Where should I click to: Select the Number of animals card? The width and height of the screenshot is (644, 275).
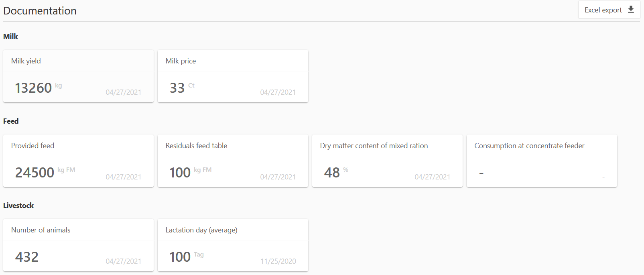(78, 245)
